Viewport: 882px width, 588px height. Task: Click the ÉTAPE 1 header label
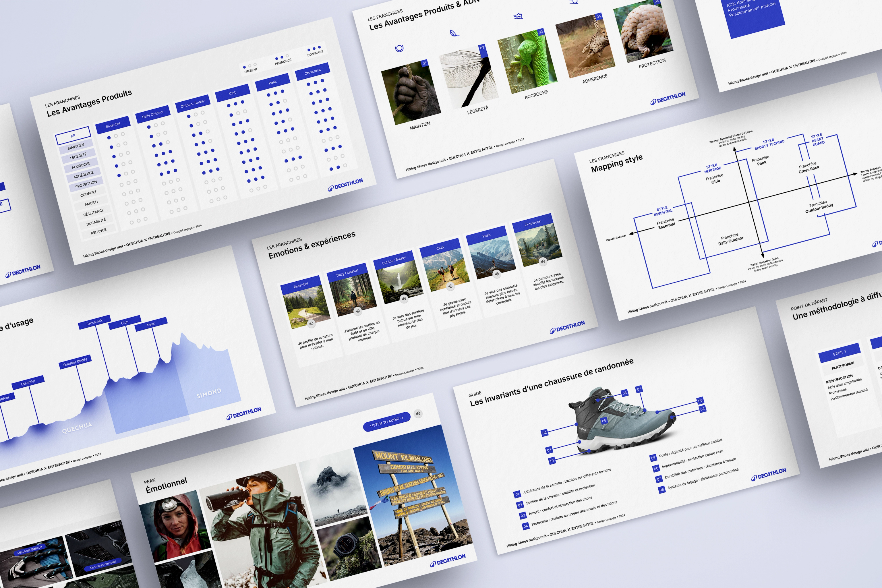coord(839,353)
